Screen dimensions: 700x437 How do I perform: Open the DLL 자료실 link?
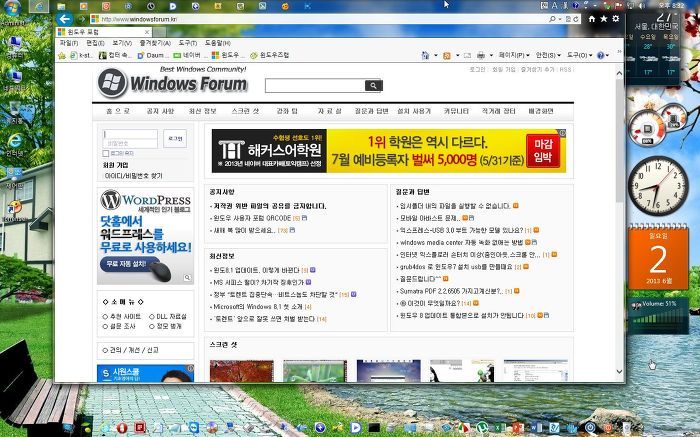point(171,316)
